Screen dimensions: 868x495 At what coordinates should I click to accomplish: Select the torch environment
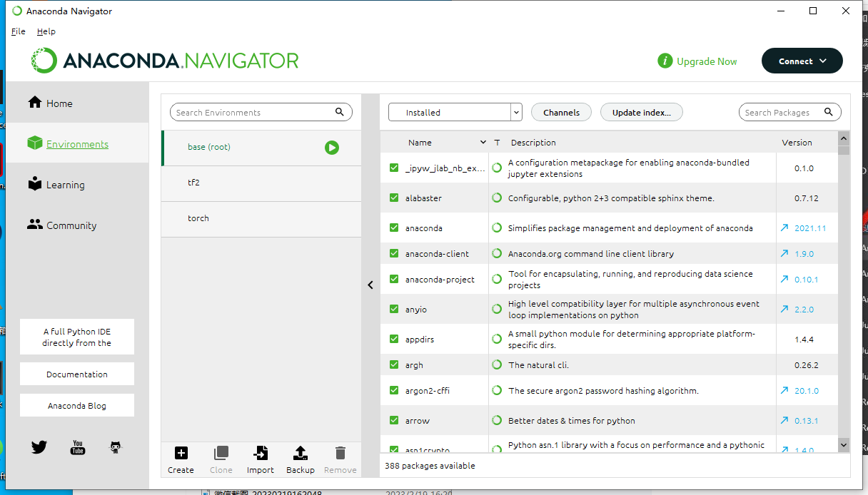coord(261,219)
